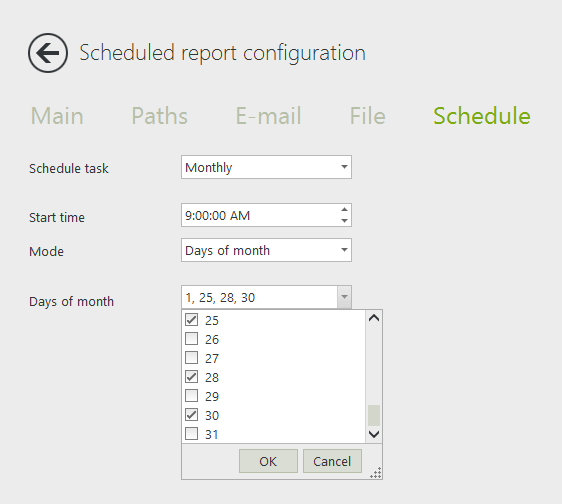Collapse the Days of month dropdown arrow
This screenshot has width=562, height=504.
[x=344, y=297]
